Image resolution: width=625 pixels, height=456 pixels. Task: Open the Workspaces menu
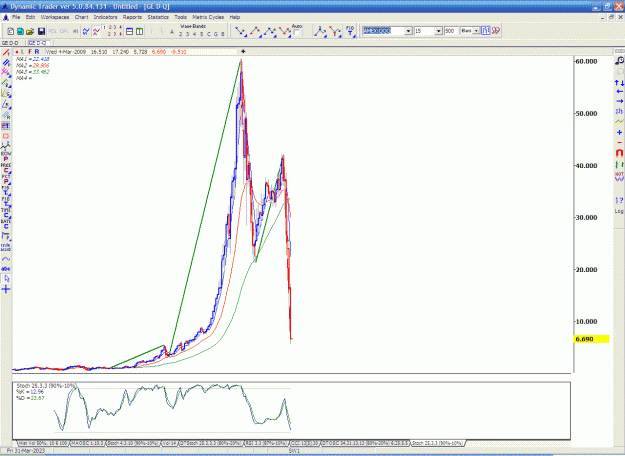point(55,17)
